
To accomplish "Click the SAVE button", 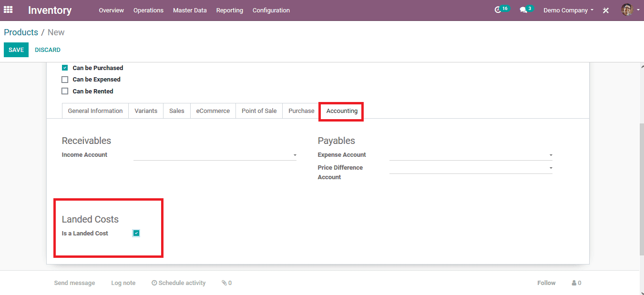I will point(16,50).
